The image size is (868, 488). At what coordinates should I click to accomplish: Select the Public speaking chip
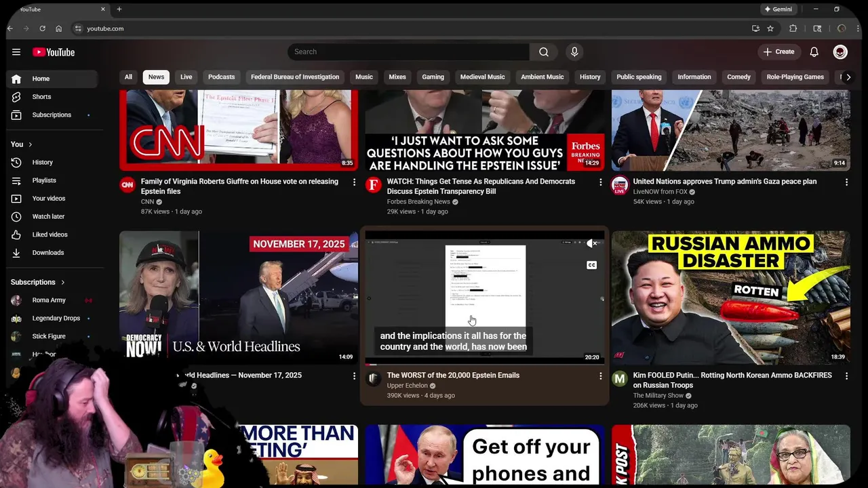coord(639,77)
